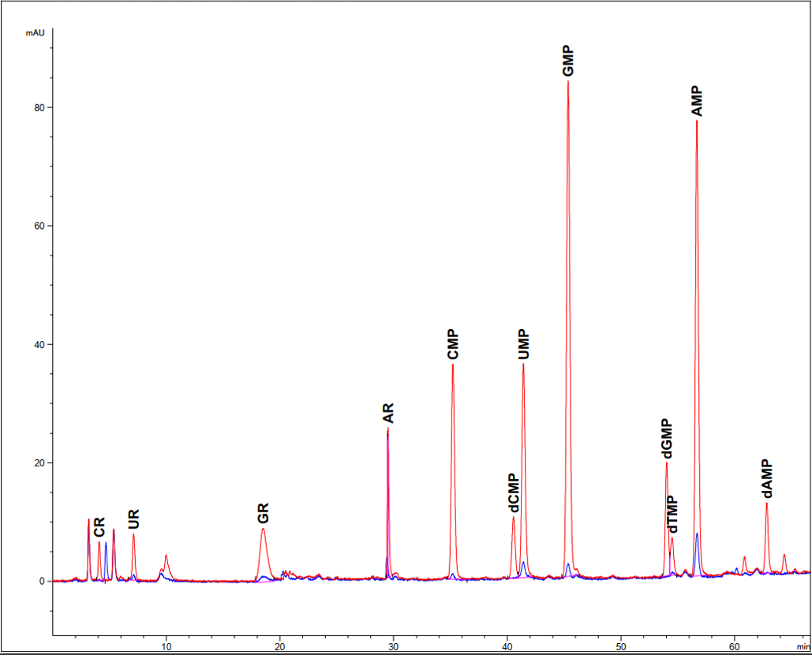Viewport: 812px width, 655px height.
Task: Click the UR peak label
Action: coord(133,518)
